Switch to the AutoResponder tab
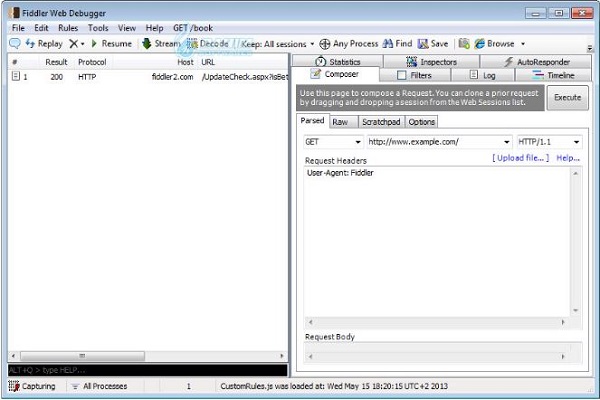This screenshot has height=400, width=600. 536,62
